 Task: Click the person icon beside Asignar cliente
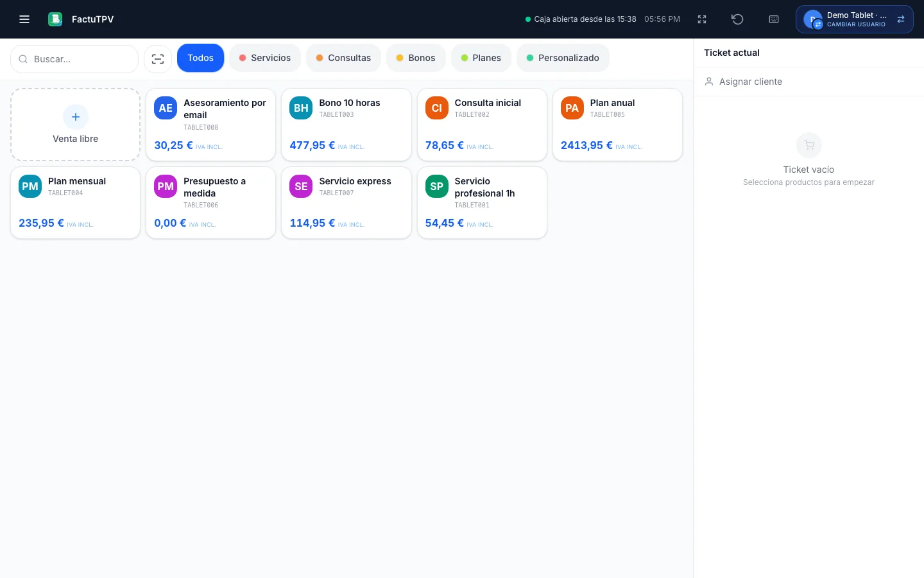(x=709, y=82)
